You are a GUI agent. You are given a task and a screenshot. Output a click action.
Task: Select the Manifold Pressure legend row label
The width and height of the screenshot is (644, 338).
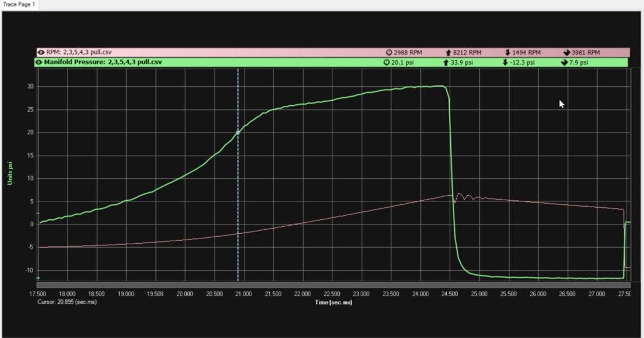point(103,62)
